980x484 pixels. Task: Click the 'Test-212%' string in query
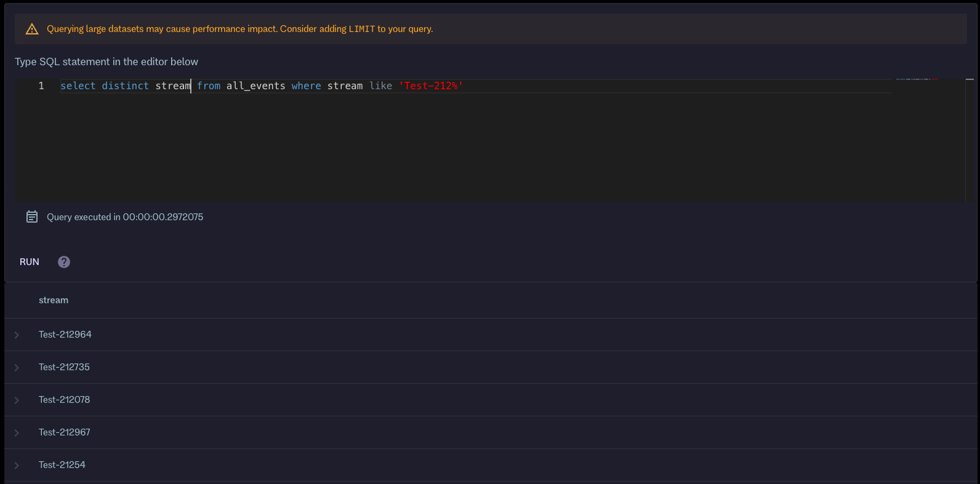[x=431, y=86]
